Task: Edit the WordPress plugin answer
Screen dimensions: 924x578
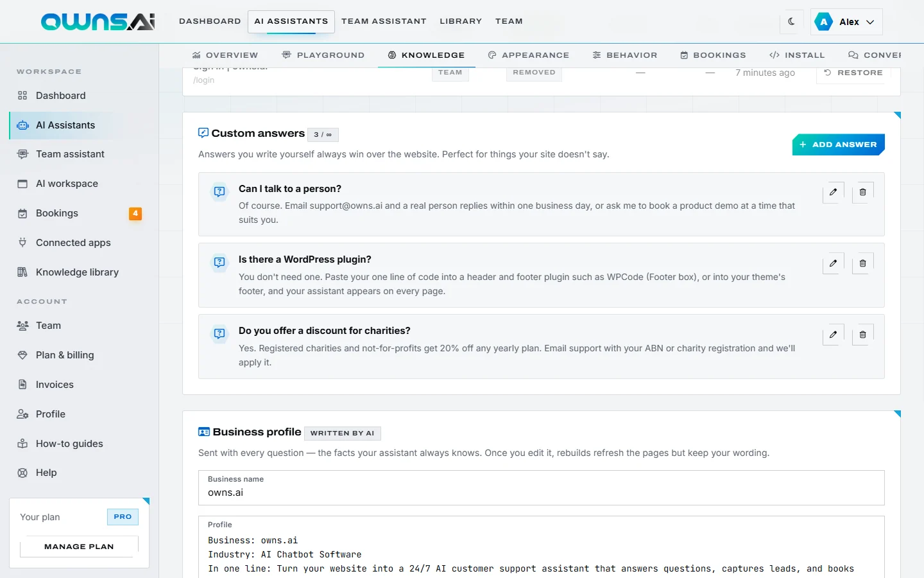Action: (x=833, y=263)
